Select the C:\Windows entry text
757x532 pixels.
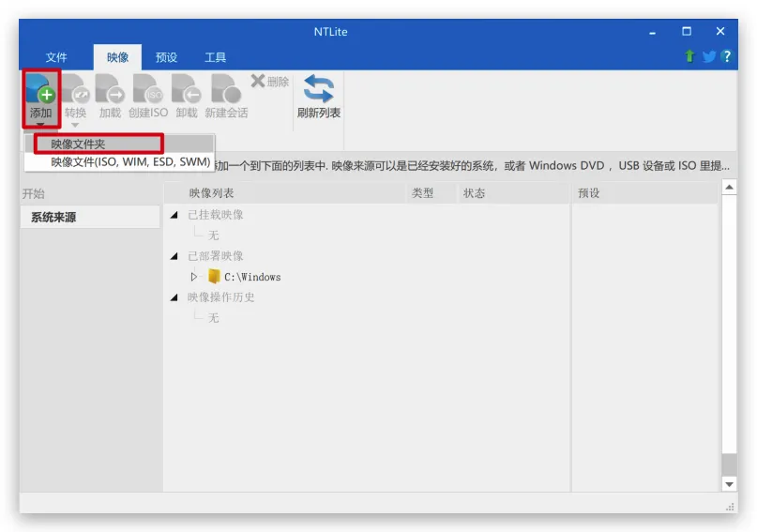coord(252,277)
